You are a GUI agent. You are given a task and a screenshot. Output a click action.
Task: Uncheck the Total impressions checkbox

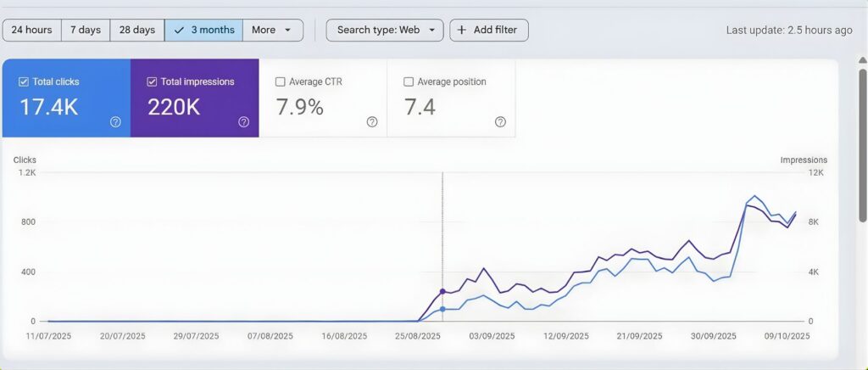pyautogui.click(x=152, y=82)
